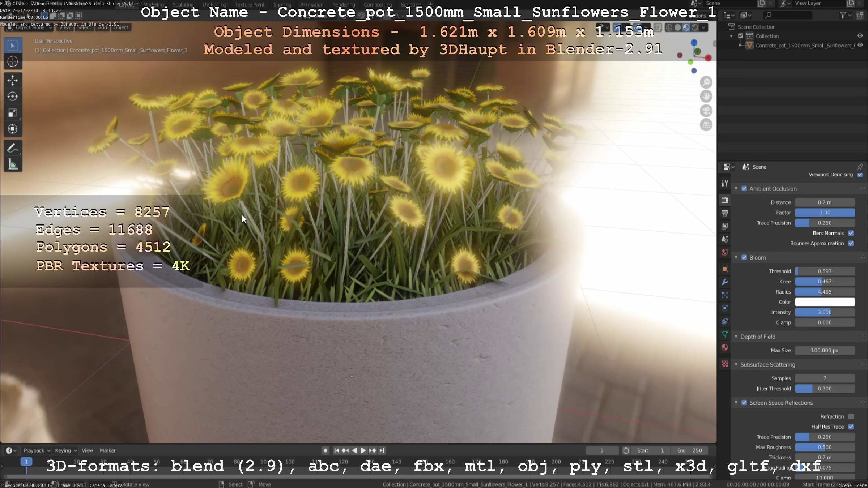Image resolution: width=868 pixels, height=488 pixels.
Task: Switch to the Animation workspace tab
Action: coord(312,4)
